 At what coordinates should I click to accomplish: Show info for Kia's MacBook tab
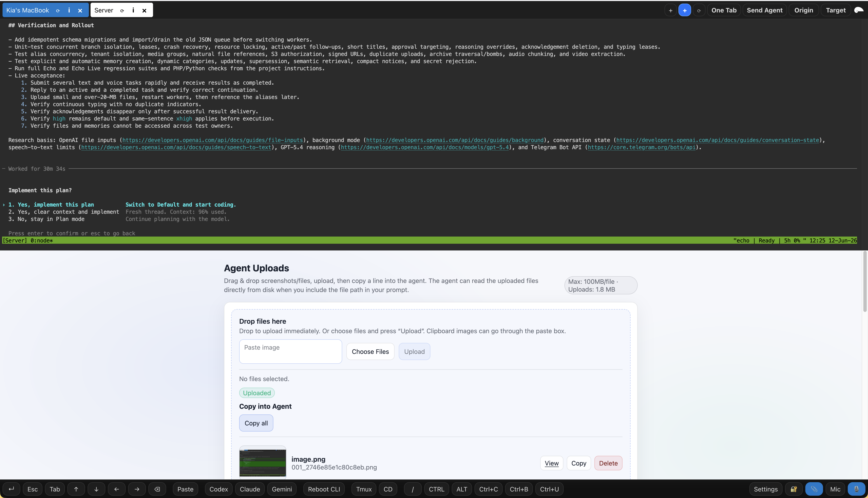[69, 10]
